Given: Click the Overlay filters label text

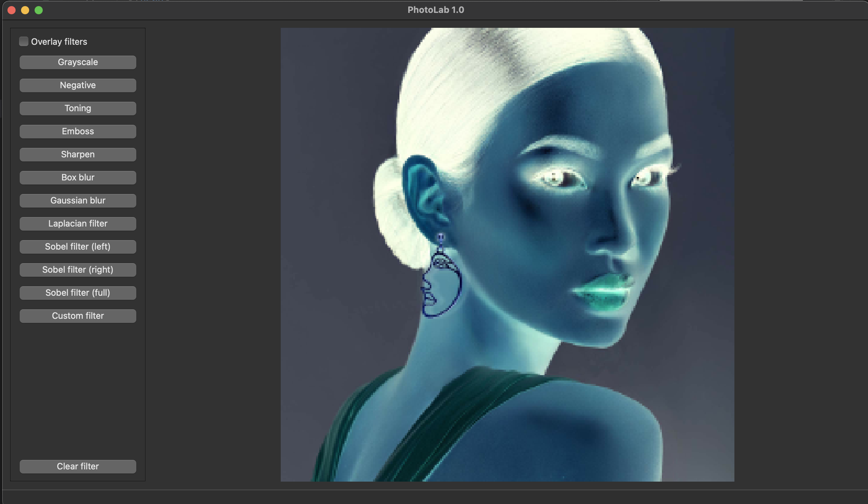Looking at the screenshot, I should point(59,42).
